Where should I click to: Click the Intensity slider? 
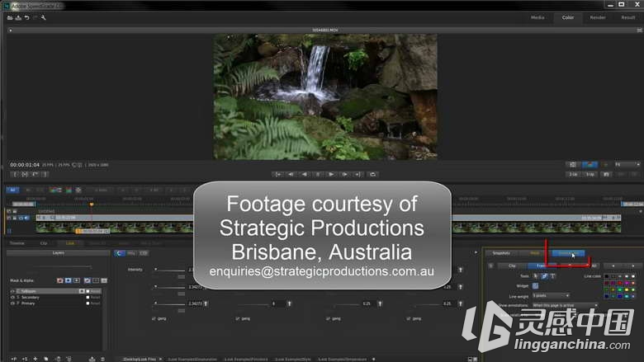169,270
